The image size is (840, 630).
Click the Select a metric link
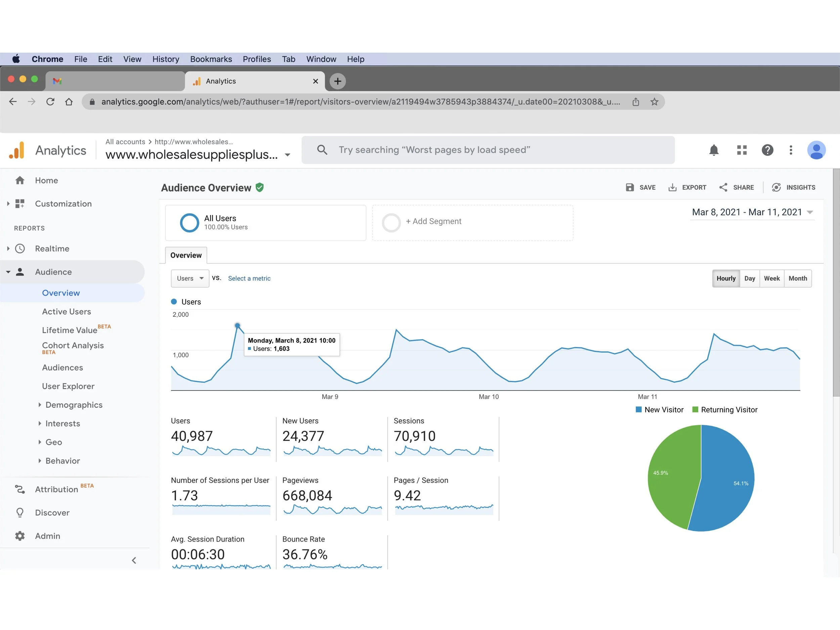249,279
